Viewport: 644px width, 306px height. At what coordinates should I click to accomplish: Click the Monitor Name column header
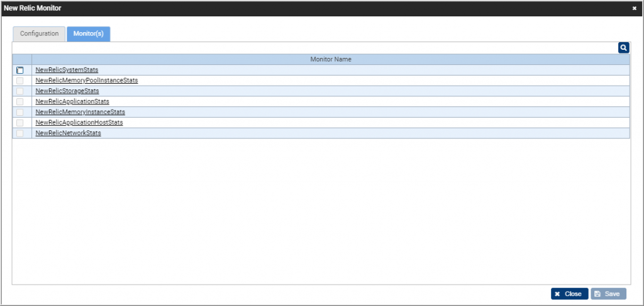coord(331,59)
